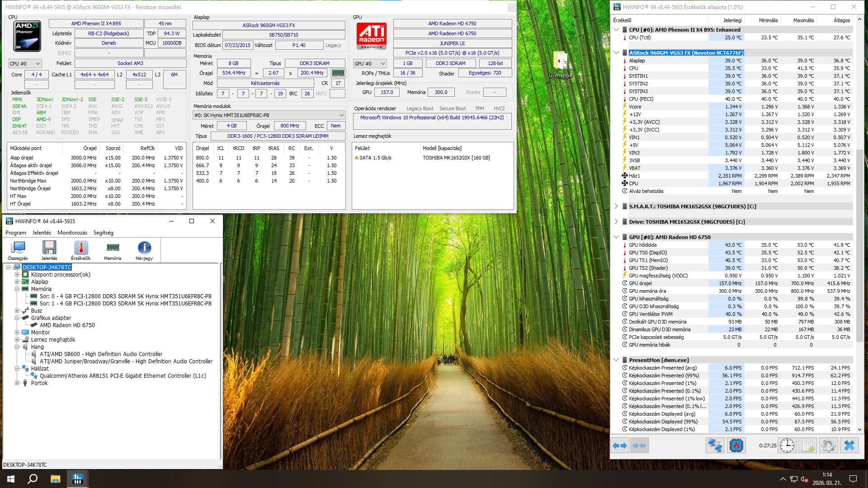Click the logging sheet with plus icon

point(808,446)
